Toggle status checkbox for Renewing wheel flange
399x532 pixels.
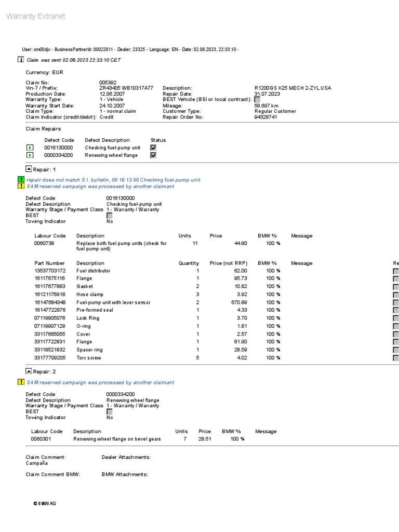(153, 155)
